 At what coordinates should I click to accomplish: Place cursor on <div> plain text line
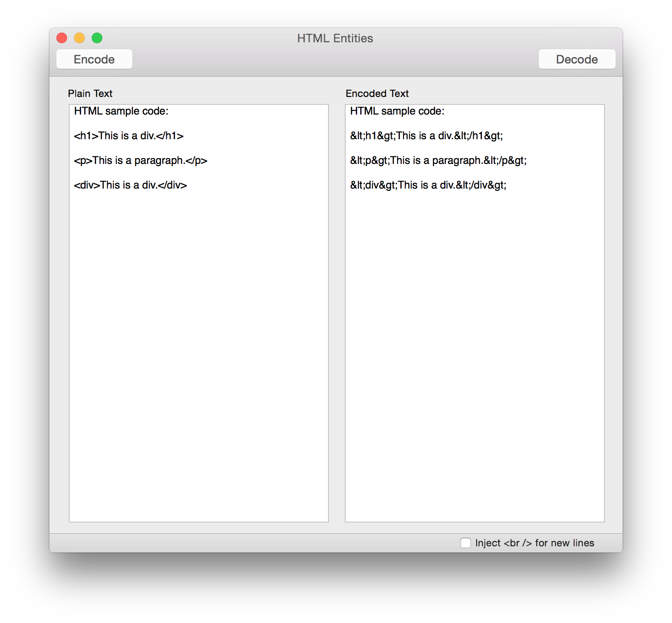(131, 185)
